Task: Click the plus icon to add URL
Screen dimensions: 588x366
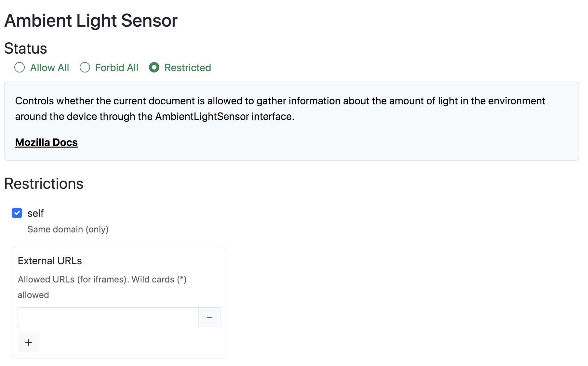Action: (29, 343)
